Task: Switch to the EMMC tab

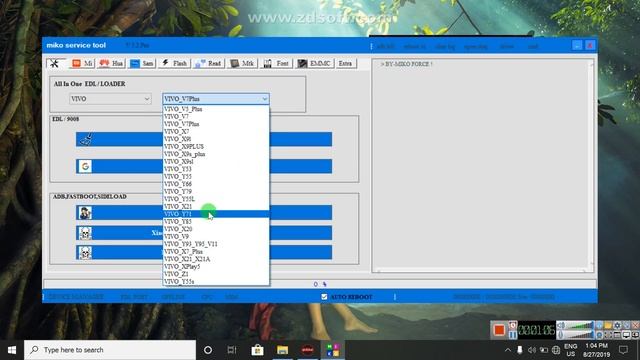Action: (x=314, y=63)
